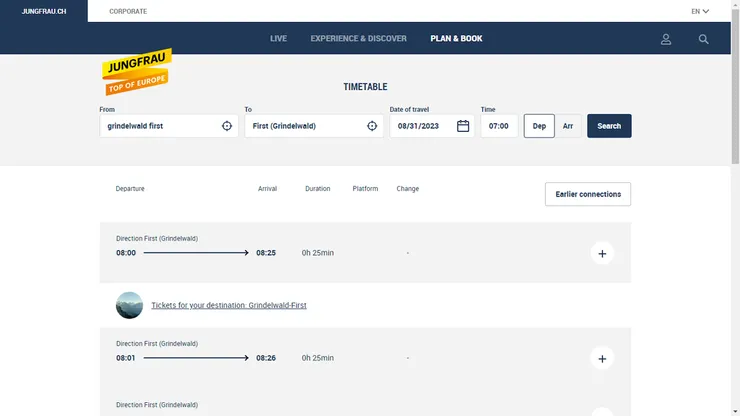Open the LIVE menu
This screenshot has height=416, width=740.
click(278, 38)
